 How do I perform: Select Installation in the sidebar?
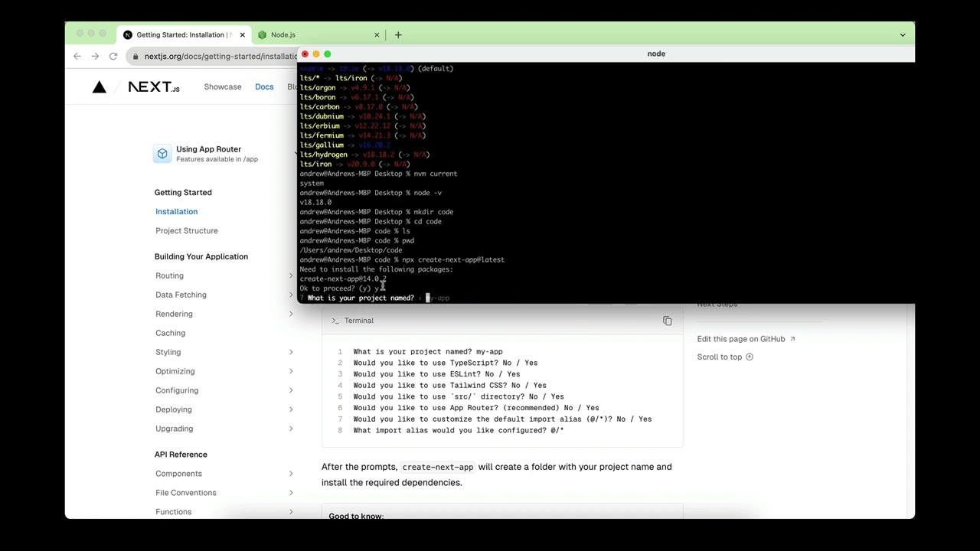point(177,211)
